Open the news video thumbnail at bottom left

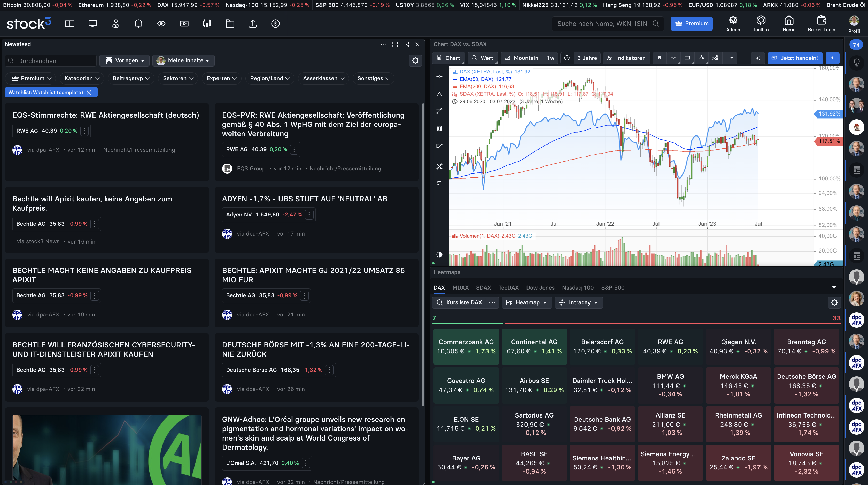[107, 449]
